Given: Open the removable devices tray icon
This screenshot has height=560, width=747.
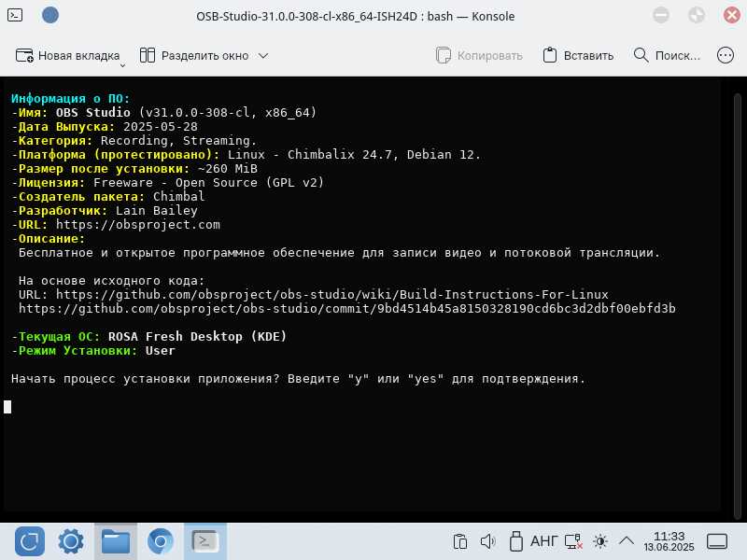Looking at the screenshot, I should (x=516, y=541).
